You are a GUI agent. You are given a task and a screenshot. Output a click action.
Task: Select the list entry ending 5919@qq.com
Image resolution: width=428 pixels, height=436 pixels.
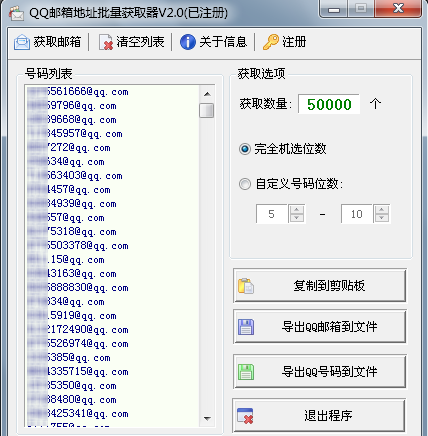(x=72, y=316)
